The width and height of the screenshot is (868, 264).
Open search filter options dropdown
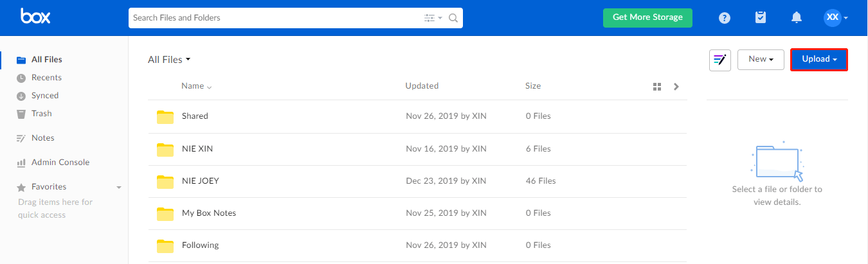(x=433, y=18)
